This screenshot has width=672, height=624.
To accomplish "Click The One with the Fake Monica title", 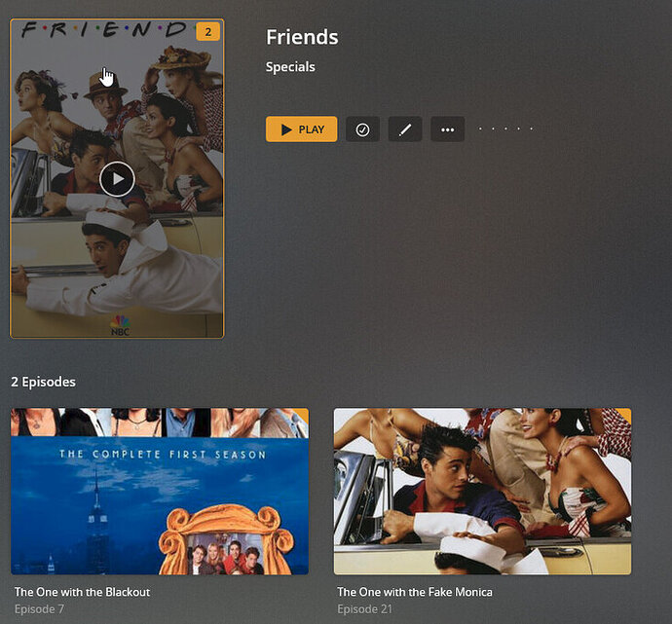I will [415, 592].
